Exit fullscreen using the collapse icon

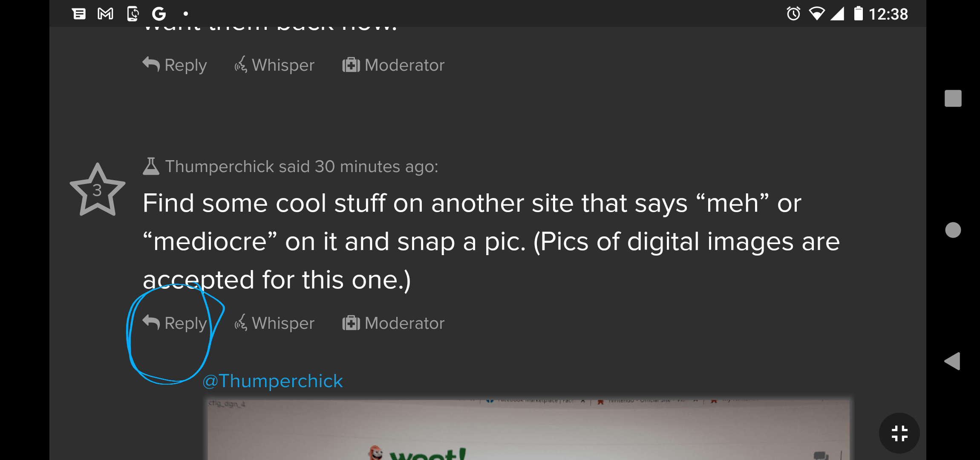click(x=899, y=433)
